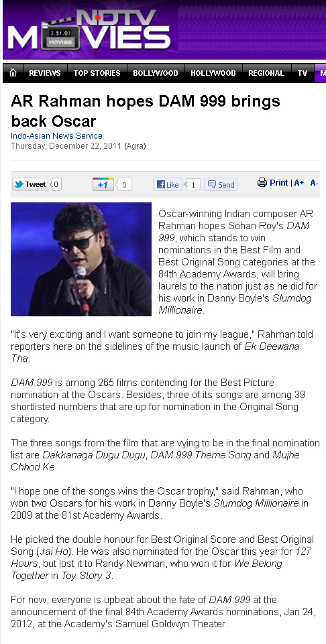Decrease font size with A-
The width and height of the screenshot is (326, 644).
[x=314, y=183]
